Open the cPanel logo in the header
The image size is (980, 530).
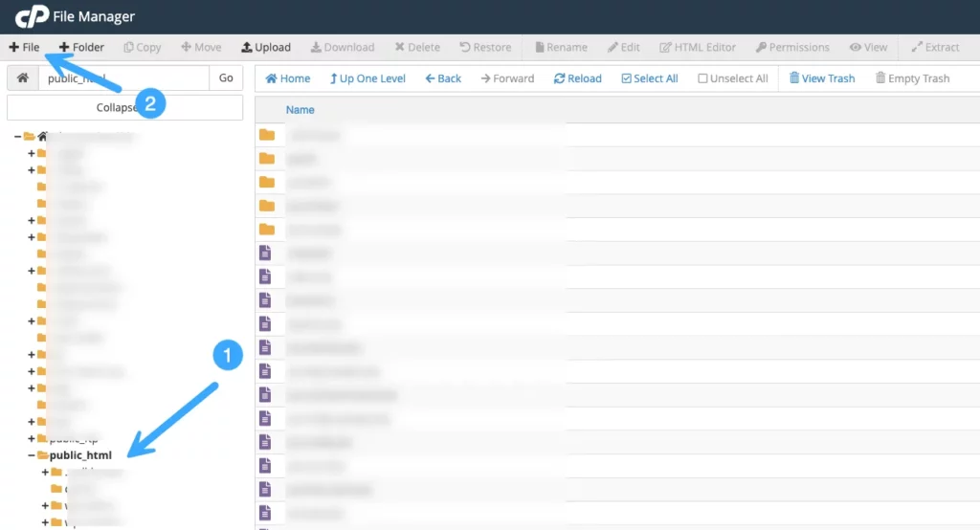tap(32, 16)
